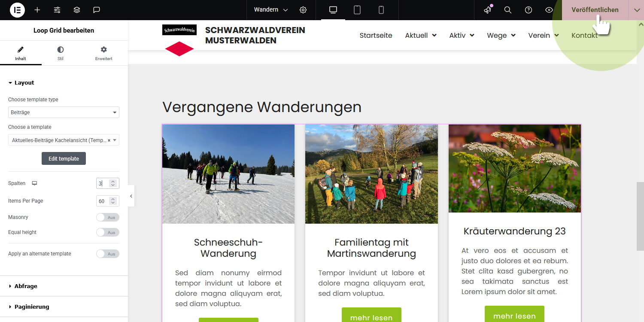644x322 pixels.
Task: Toggle Apply an alternate template
Action: coord(107,254)
